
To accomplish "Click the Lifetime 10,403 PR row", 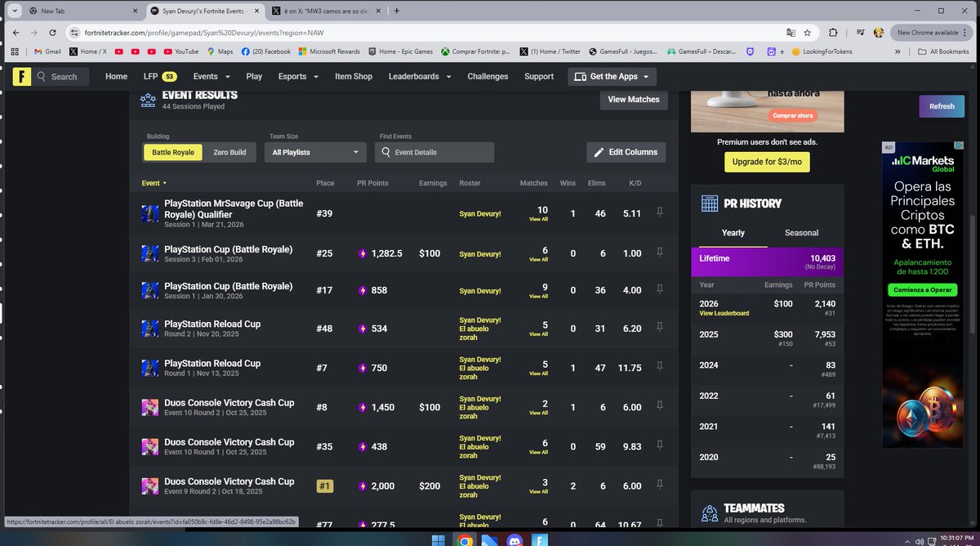I will 767,262.
